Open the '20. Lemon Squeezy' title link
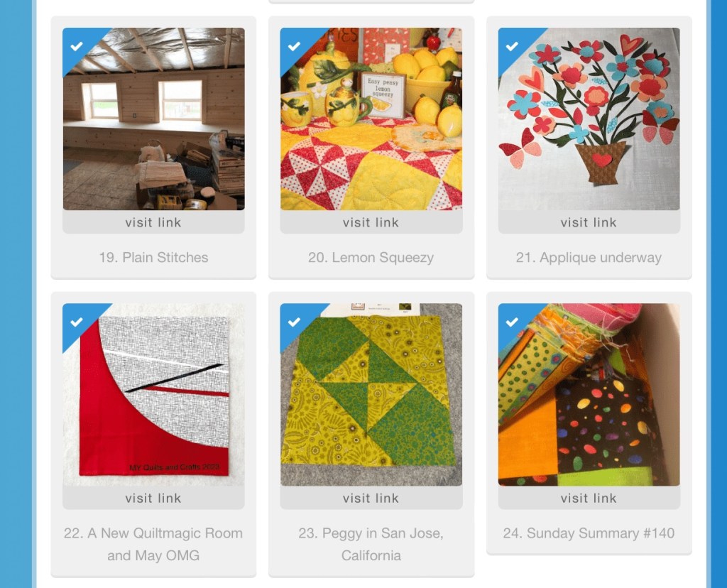Screen dimensions: 727x588 (x=371, y=257)
